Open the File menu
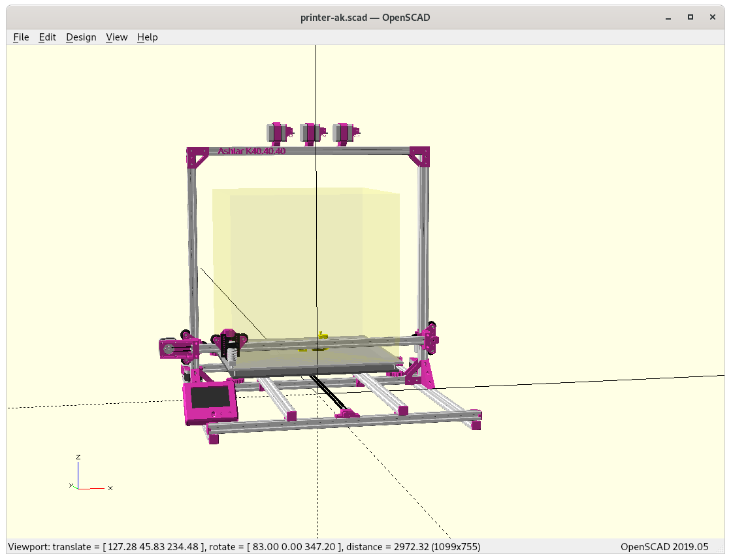The height and width of the screenshot is (560, 731). tap(21, 37)
